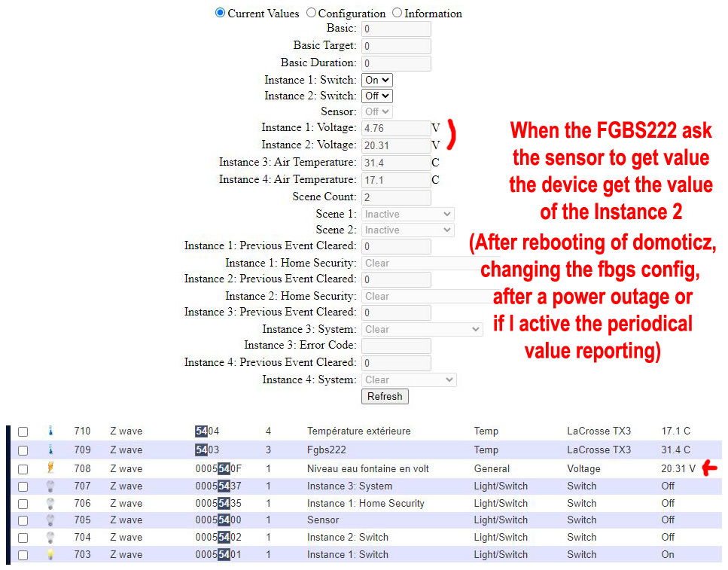Select the Configuration radio button

click(311, 13)
